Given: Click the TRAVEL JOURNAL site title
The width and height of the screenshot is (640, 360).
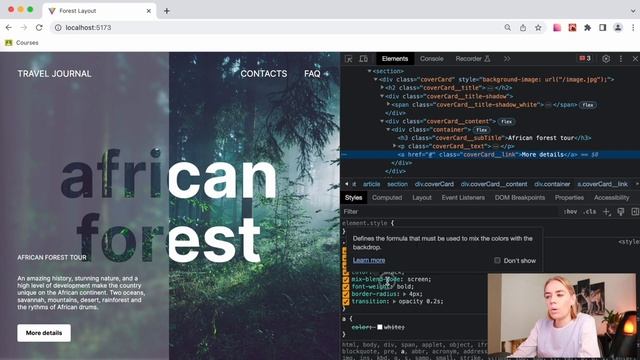Looking at the screenshot, I should (x=54, y=74).
